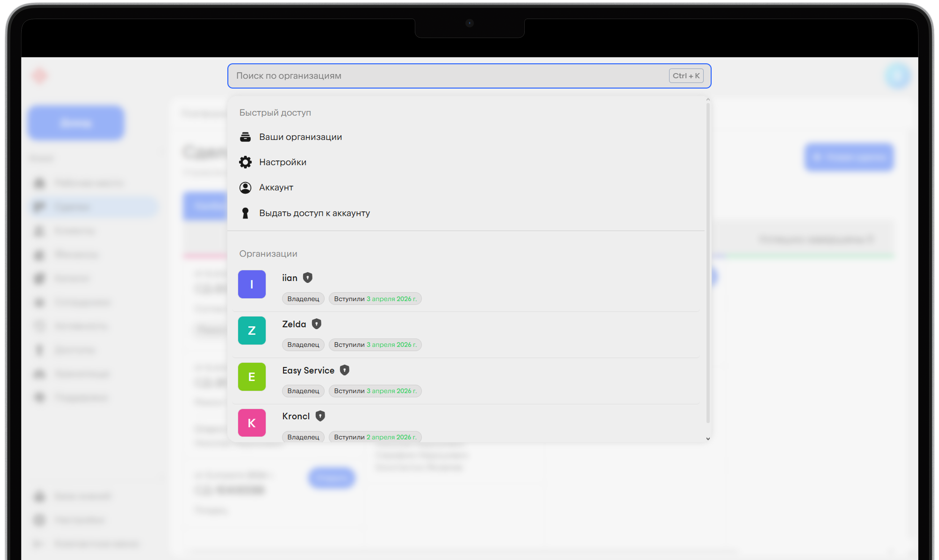Screen dimensions: 939x560
Task: Click the account profile icon
Action: click(x=245, y=187)
